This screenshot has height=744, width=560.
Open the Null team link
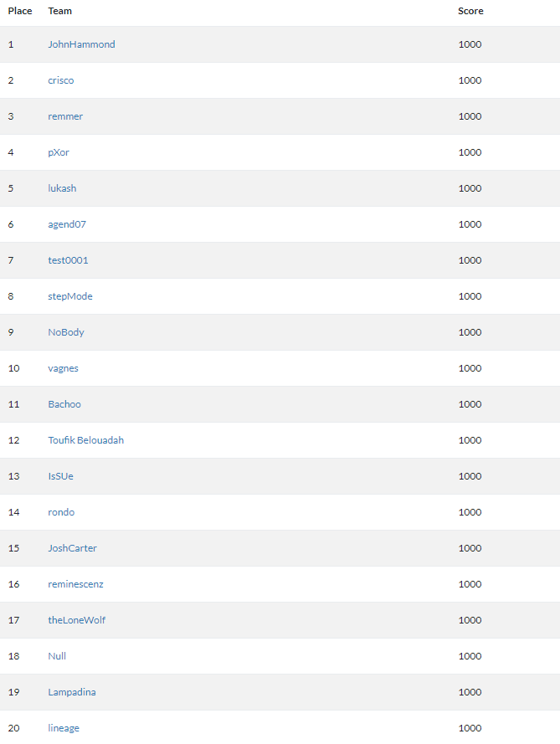(57, 656)
